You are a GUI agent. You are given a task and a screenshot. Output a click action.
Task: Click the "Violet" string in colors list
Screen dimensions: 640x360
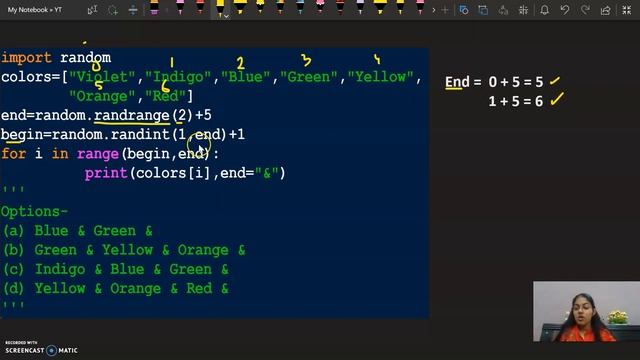coord(102,77)
